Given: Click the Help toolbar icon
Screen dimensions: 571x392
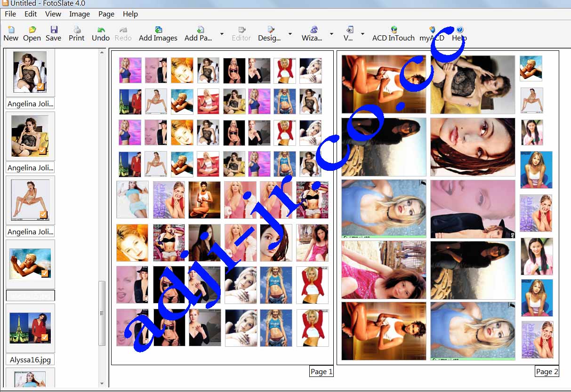Looking at the screenshot, I should coord(459,34).
